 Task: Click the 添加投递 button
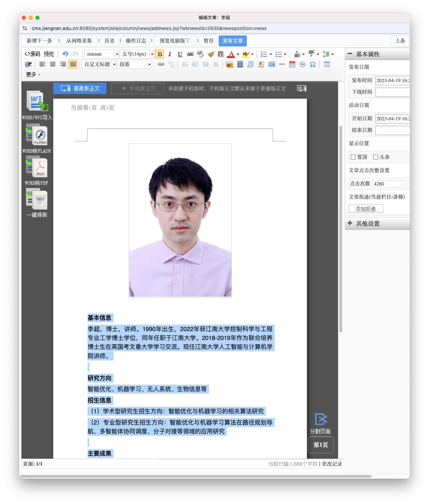[x=366, y=209]
